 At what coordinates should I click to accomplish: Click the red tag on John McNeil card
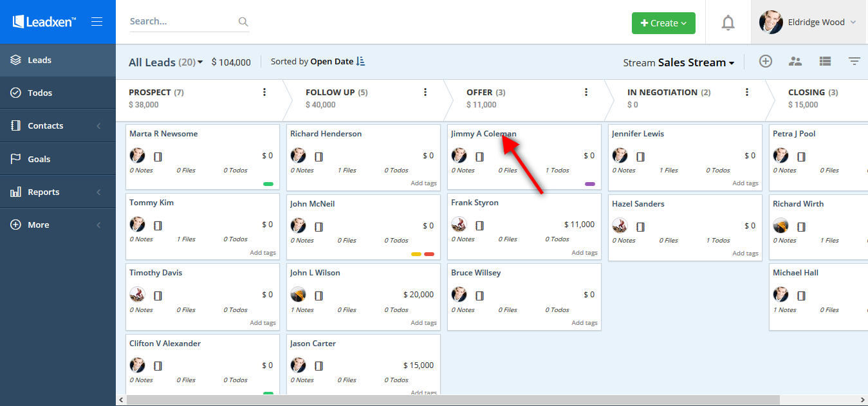pyautogui.click(x=429, y=254)
